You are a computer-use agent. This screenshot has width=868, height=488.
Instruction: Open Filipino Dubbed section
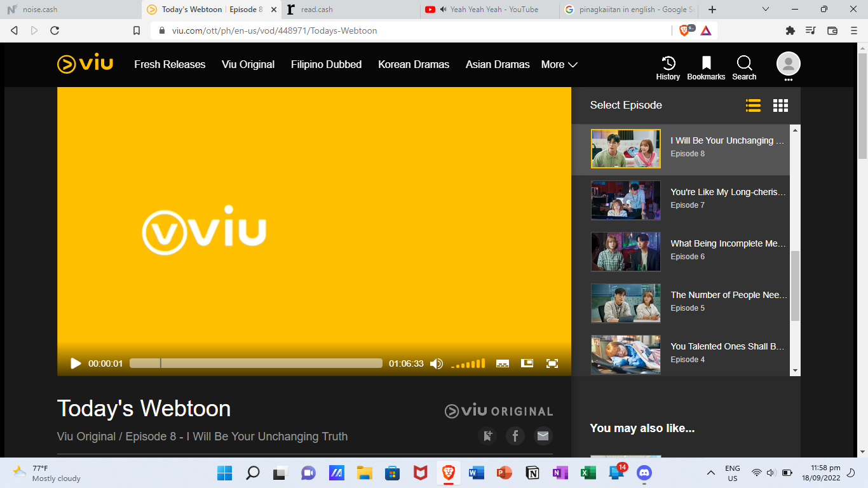(326, 64)
